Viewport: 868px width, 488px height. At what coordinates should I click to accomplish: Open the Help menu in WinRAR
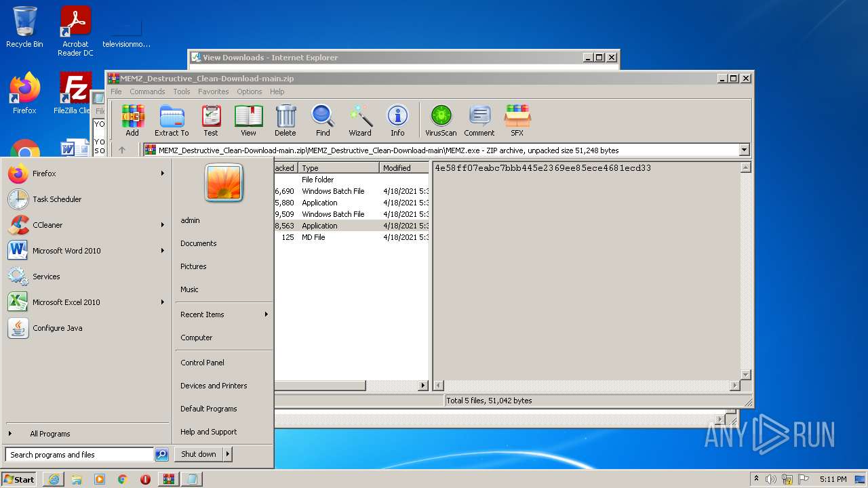277,91
